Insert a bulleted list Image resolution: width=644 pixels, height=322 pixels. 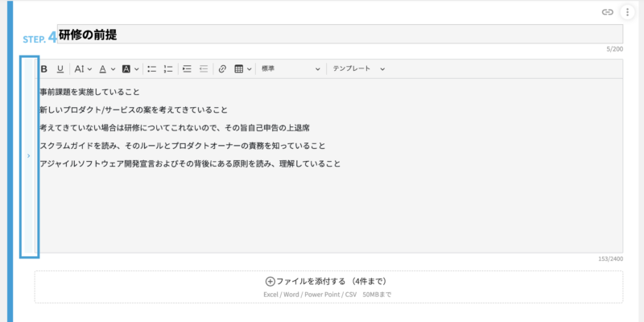tap(152, 69)
